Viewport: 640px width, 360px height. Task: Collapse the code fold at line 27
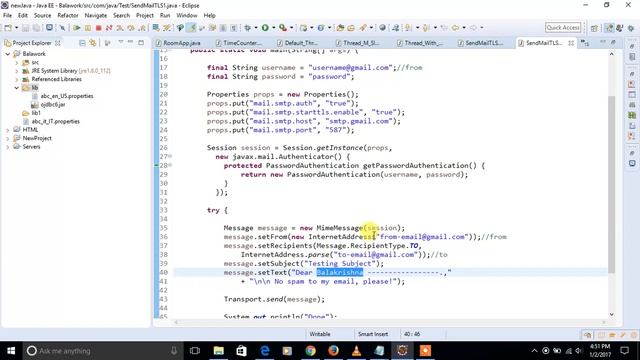170,156
